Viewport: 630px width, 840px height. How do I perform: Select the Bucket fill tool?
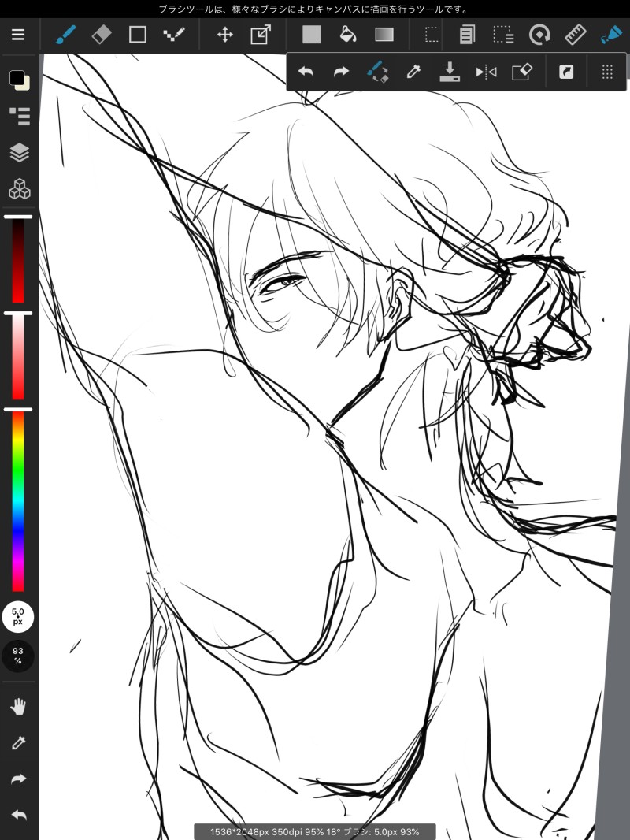(348, 35)
